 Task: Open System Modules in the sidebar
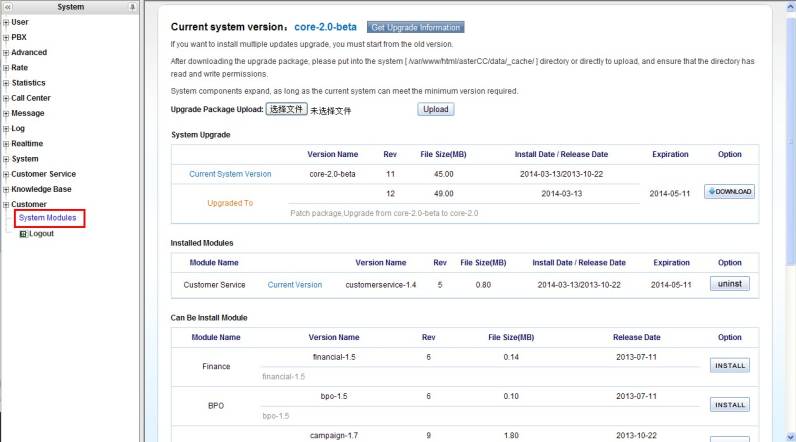47,218
